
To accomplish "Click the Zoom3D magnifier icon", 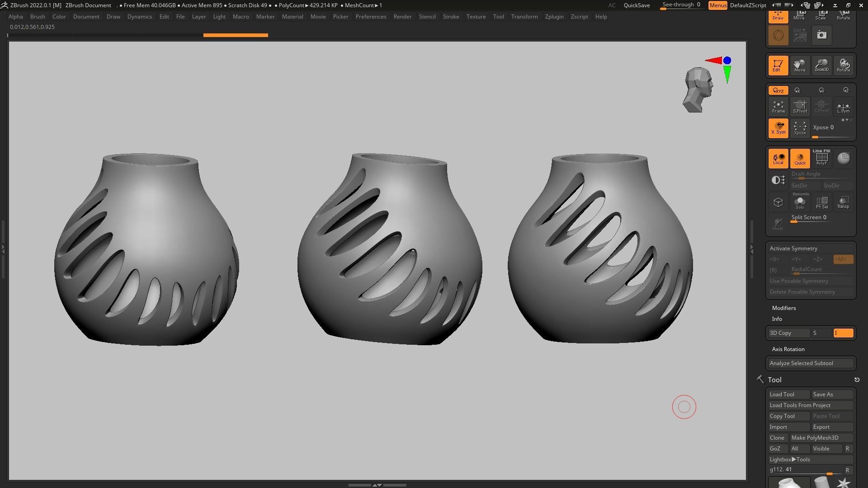I will pos(821,66).
